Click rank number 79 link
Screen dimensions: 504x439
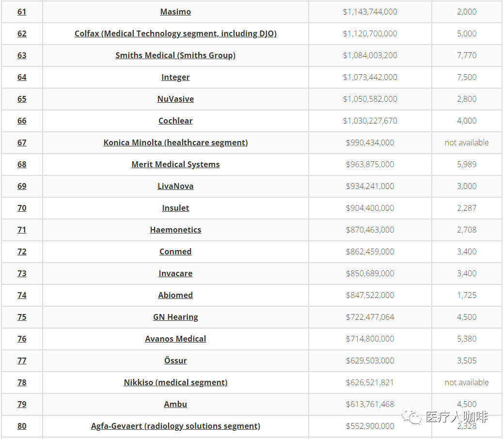[x=22, y=404]
